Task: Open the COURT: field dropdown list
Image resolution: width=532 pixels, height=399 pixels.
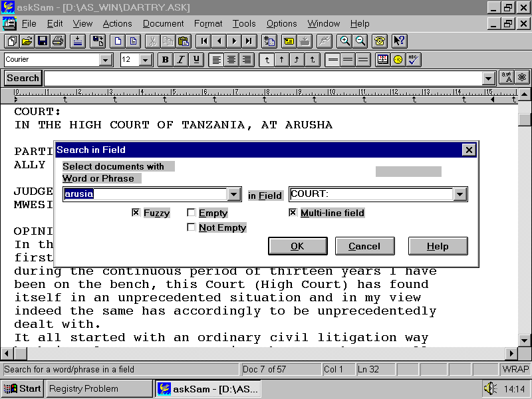Action: pyautogui.click(x=460, y=195)
